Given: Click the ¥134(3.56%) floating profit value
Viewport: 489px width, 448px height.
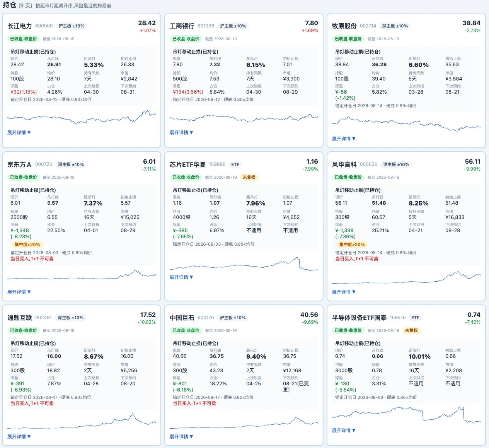Looking at the screenshot, I should tap(188, 92).
